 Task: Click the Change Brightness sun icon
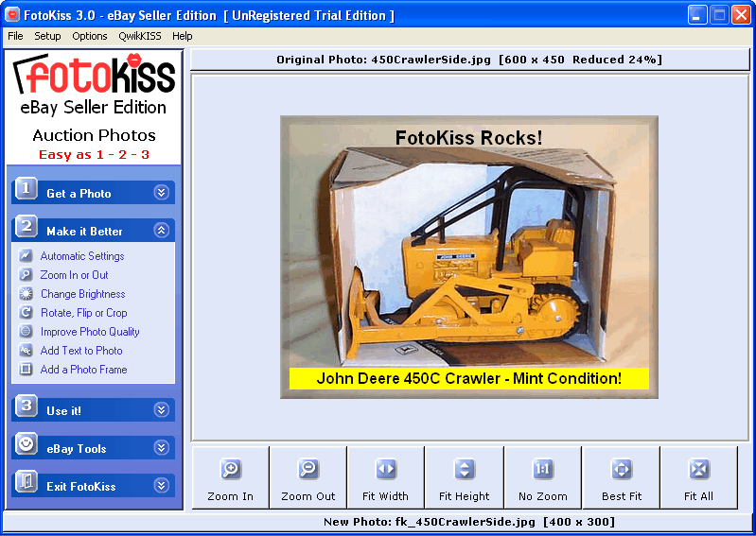pos(26,293)
